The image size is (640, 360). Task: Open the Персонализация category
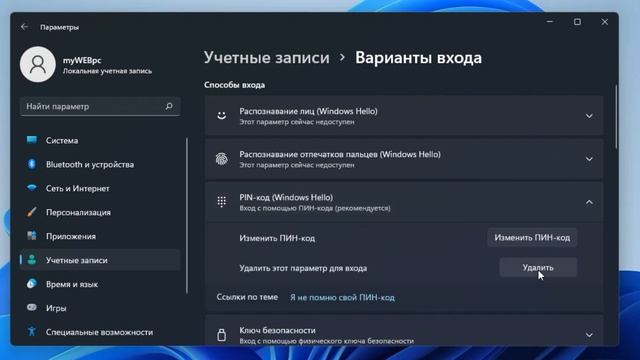tap(100, 212)
